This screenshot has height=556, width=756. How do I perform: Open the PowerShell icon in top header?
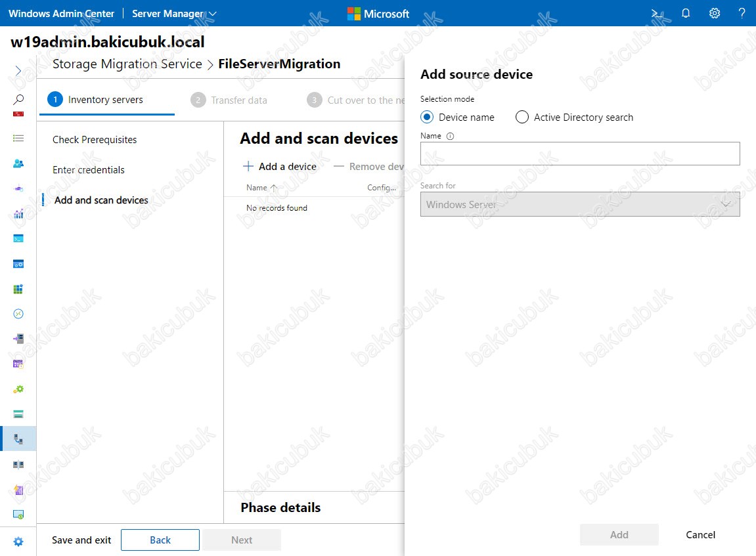657,14
